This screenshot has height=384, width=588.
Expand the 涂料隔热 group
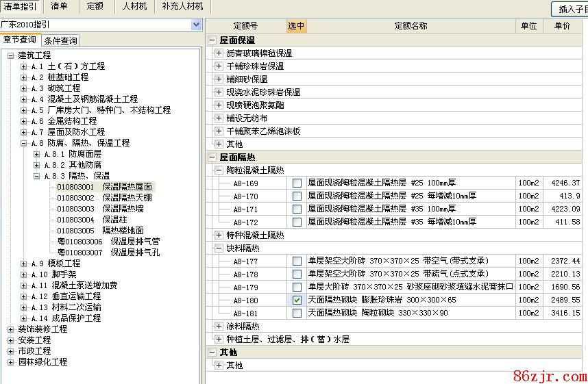click(x=219, y=327)
